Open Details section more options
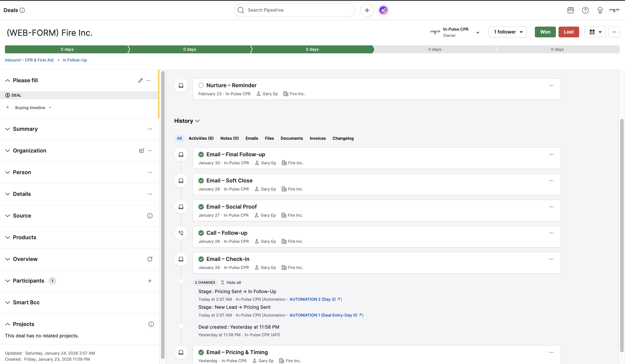 tap(150, 194)
